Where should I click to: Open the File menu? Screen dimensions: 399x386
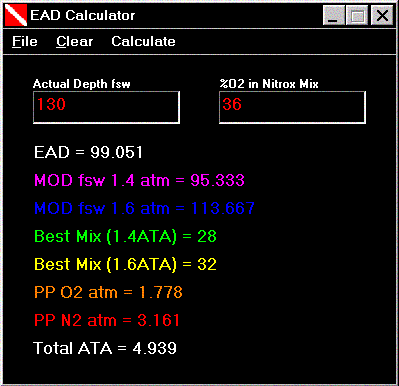pyautogui.click(x=25, y=41)
